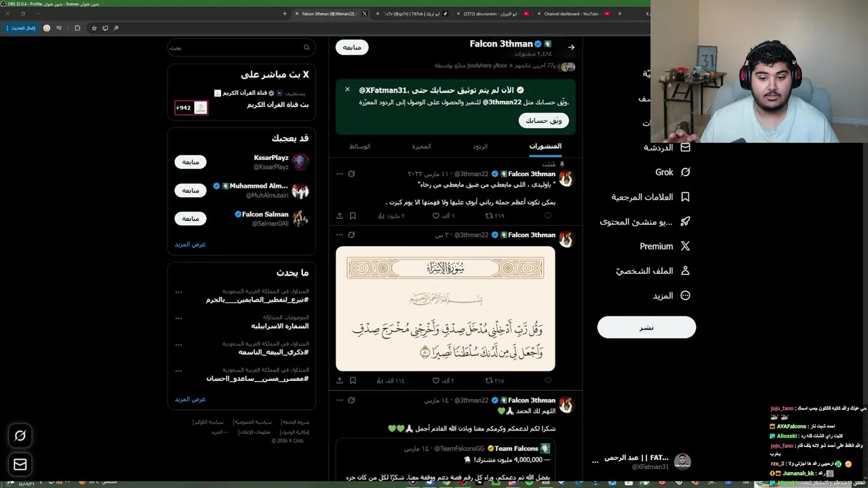This screenshot has height=488, width=868.
Task: Switch to the abo.norann YouTube browser tab
Action: point(493,14)
